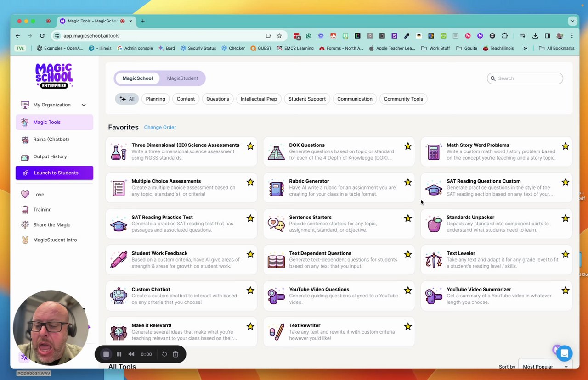Open Math Story Word Problems calculator icon
Viewport: 588px width, 380px height.
point(434,152)
